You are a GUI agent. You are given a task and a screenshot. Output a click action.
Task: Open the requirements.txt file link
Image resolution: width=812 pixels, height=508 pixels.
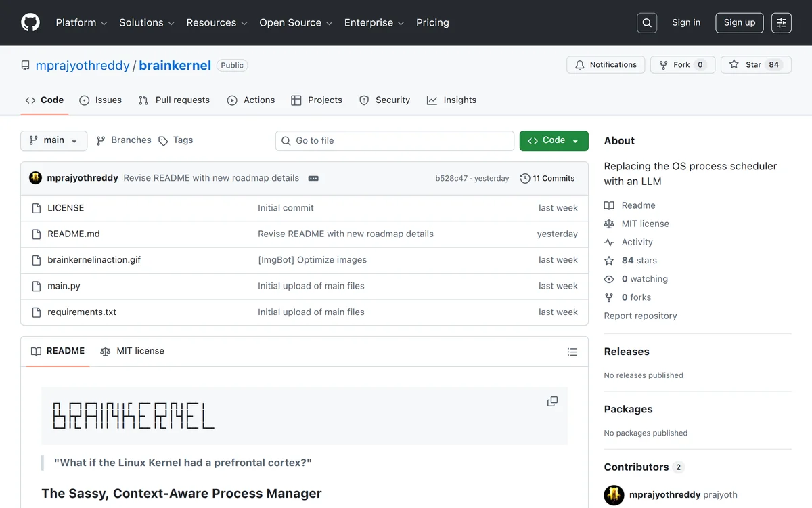[81, 312]
